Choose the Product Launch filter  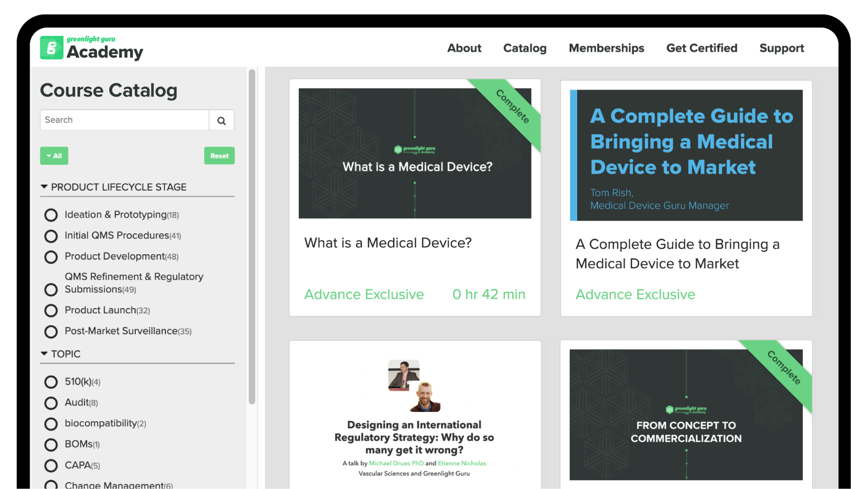click(x=51, y=311)
